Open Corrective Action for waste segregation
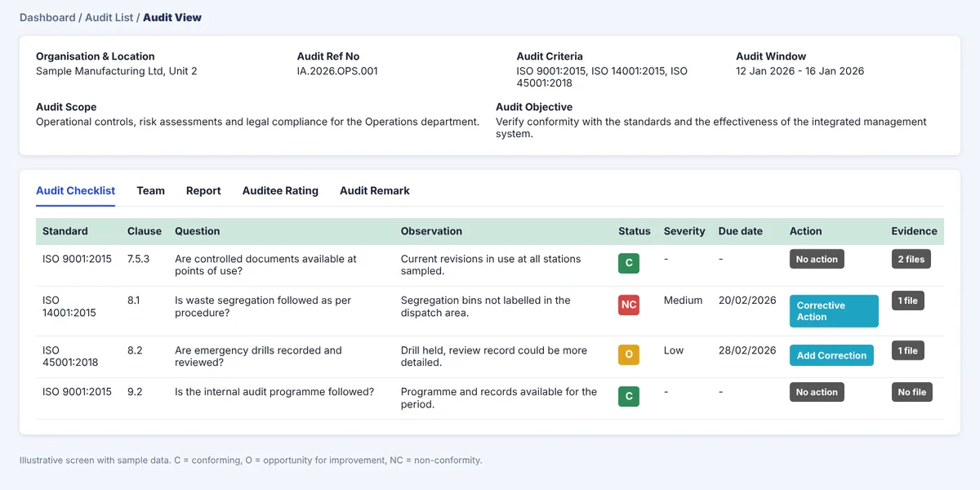Viewport: 980px width, 490px height. tap(834, 311)
